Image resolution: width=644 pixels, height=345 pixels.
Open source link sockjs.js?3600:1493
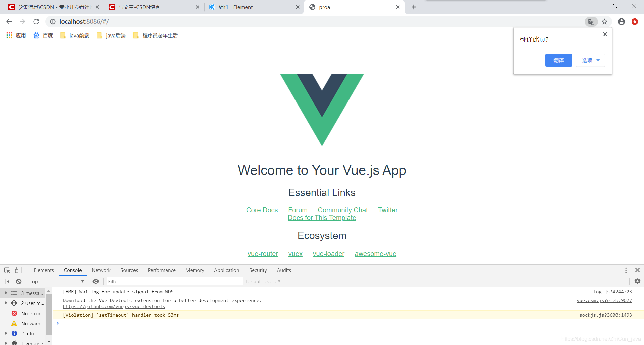click(606, 315)
